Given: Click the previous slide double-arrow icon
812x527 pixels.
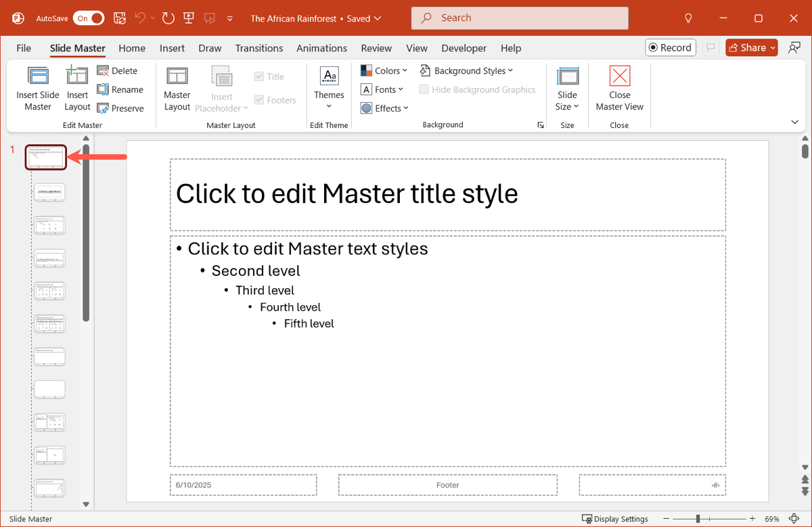Looking at the screenshot, I should (x=805, y=480).
